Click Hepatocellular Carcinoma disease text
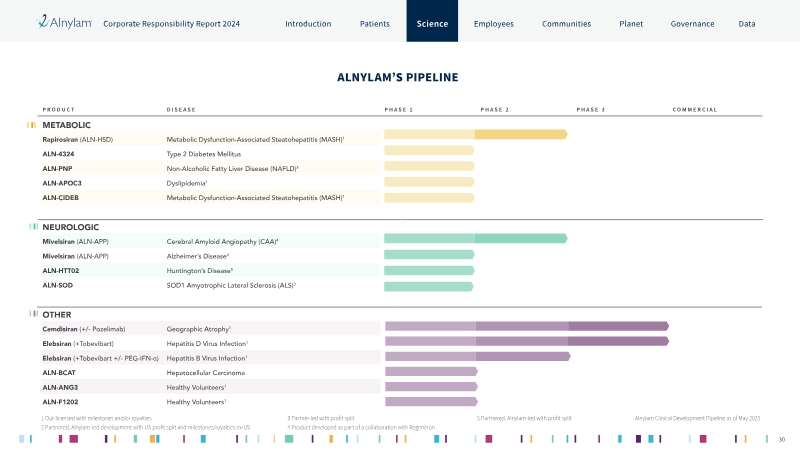The height and width of the screenshot is (450, 800). pyautogui.click(x=206, y=373)
